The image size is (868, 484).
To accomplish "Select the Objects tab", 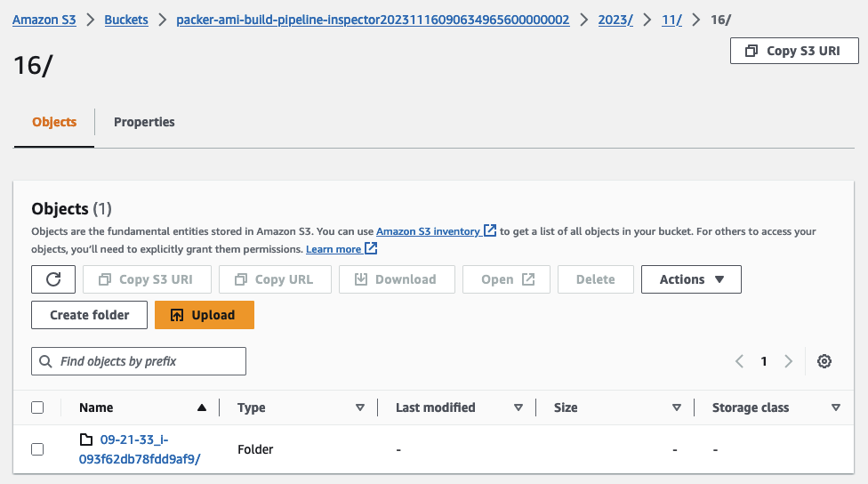I will tap(54, 122).
